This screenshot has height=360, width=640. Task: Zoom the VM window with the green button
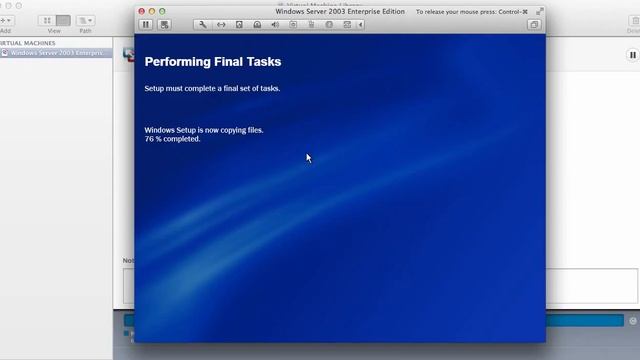162,11
